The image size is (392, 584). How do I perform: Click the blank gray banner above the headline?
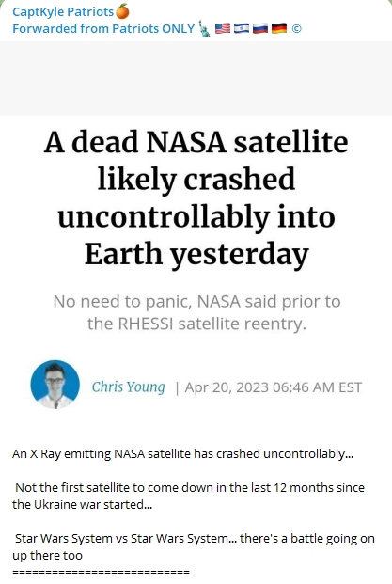point(196,78)
